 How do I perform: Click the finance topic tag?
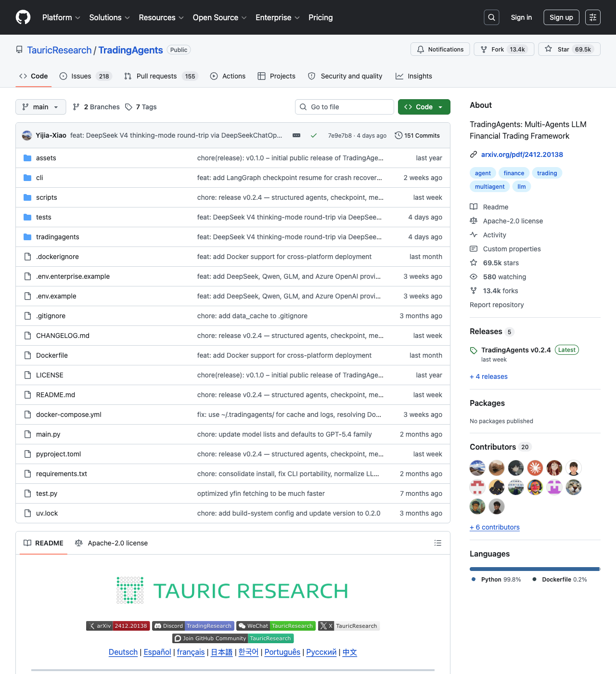[514, 173]
